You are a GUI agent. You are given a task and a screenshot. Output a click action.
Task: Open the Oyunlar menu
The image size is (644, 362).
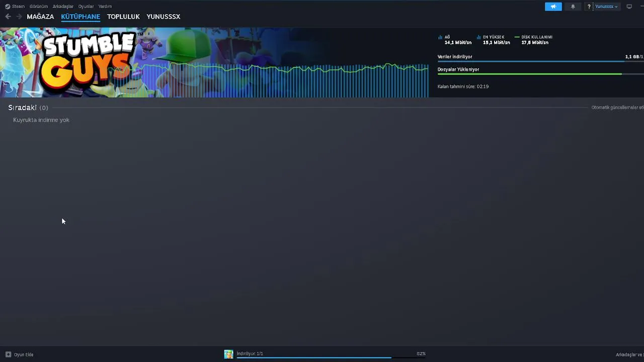(x=86, y=7)
